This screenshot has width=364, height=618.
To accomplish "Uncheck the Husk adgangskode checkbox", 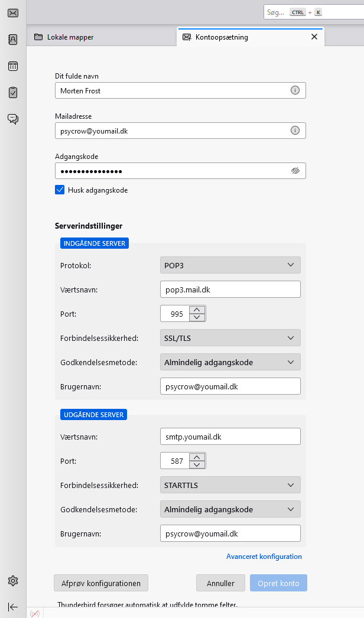I will (x=60, y=190).
